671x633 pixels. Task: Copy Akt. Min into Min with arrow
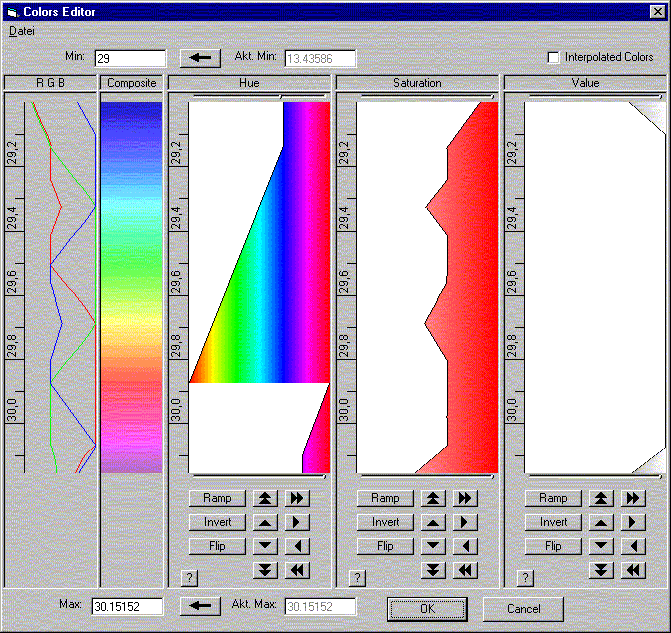200,58
